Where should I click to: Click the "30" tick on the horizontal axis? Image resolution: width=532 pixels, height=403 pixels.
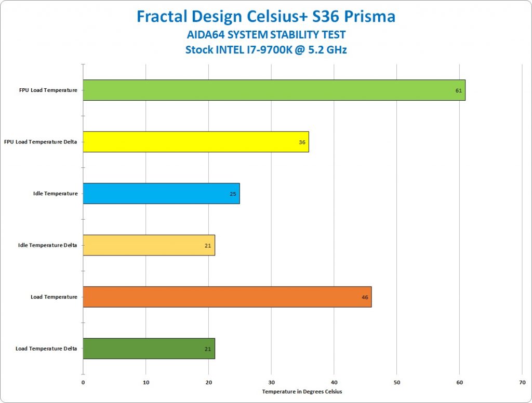point(271,382)
